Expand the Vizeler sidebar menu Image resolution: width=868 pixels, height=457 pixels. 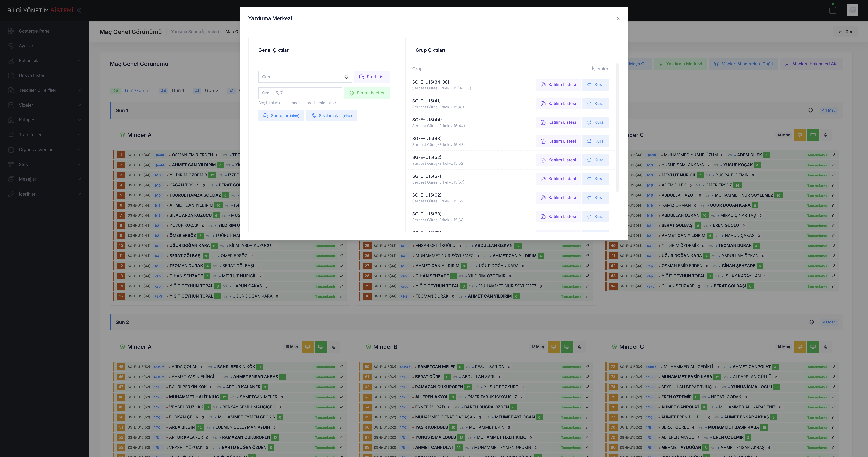tap(44, 105)
